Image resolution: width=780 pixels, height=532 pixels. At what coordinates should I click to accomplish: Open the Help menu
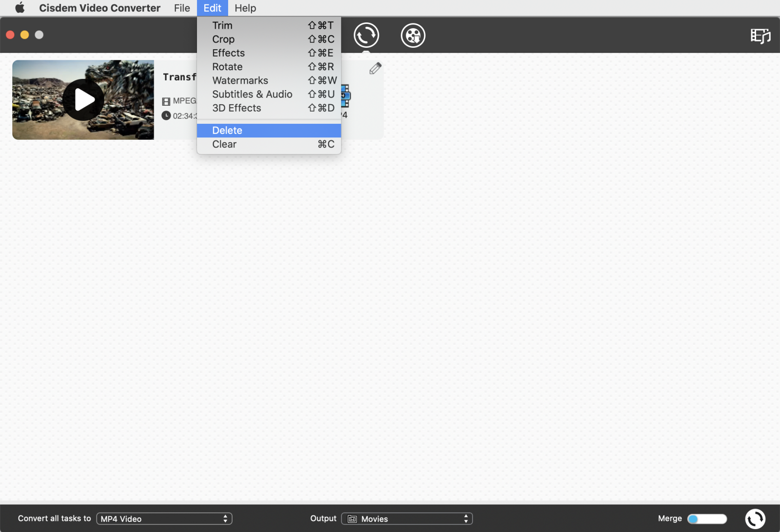point(245,8)
